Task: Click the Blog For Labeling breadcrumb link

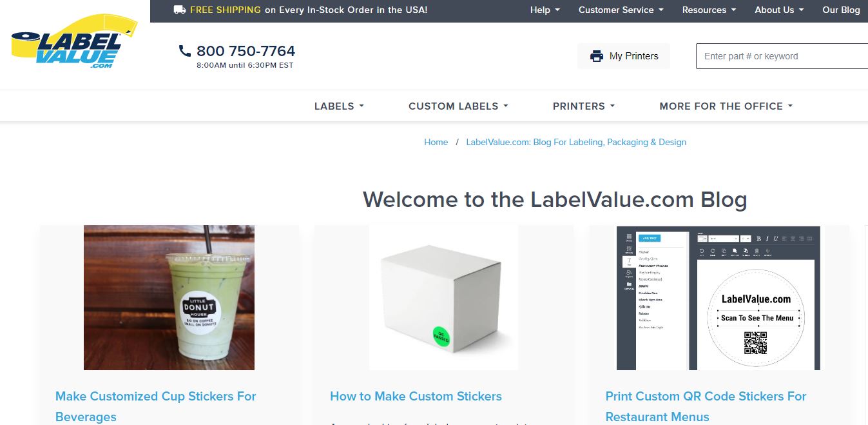Action: [576, 142]
